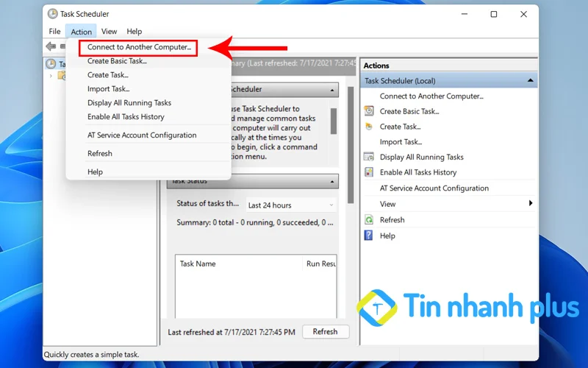This screenshot has height=368, width=588.
Task: Click Create Basic Task in Actions pane
Action: coord(409,112)
